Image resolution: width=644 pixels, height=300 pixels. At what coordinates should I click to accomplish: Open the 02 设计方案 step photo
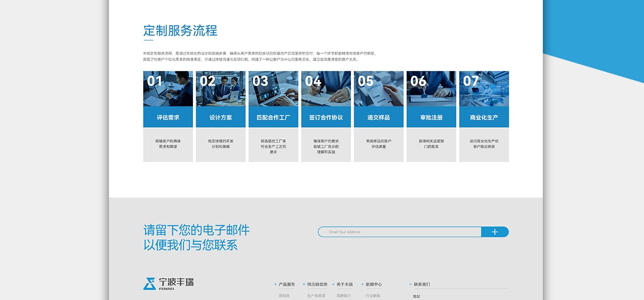[x=221, y=89]
